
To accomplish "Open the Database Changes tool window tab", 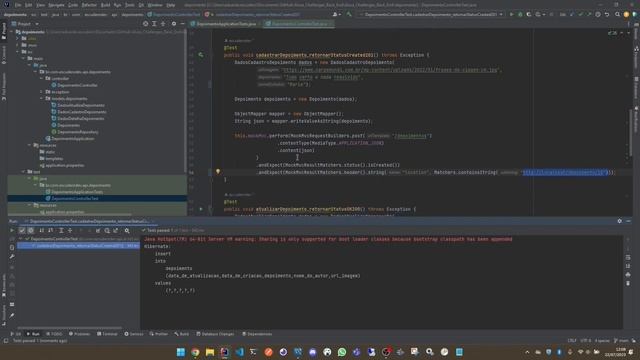I will (214, 334).
